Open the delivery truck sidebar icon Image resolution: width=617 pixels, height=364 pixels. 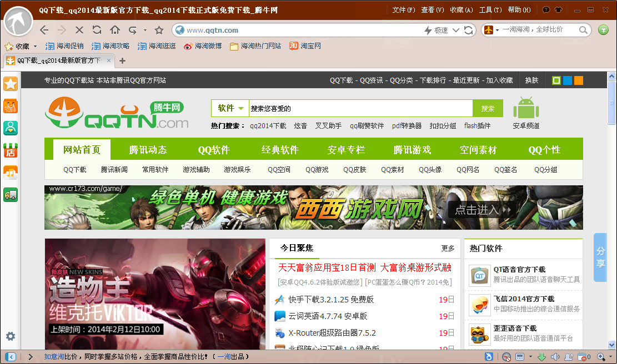tap(11, 195)
